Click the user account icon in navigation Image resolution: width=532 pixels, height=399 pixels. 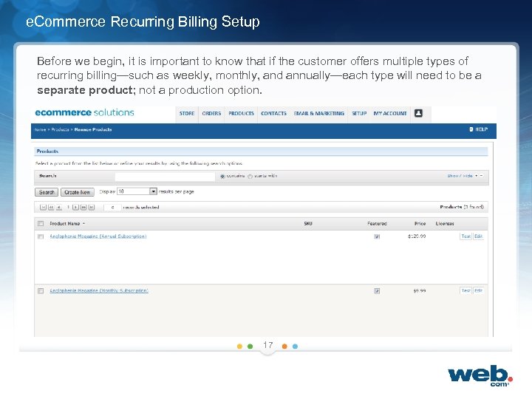tap(418, 113)
